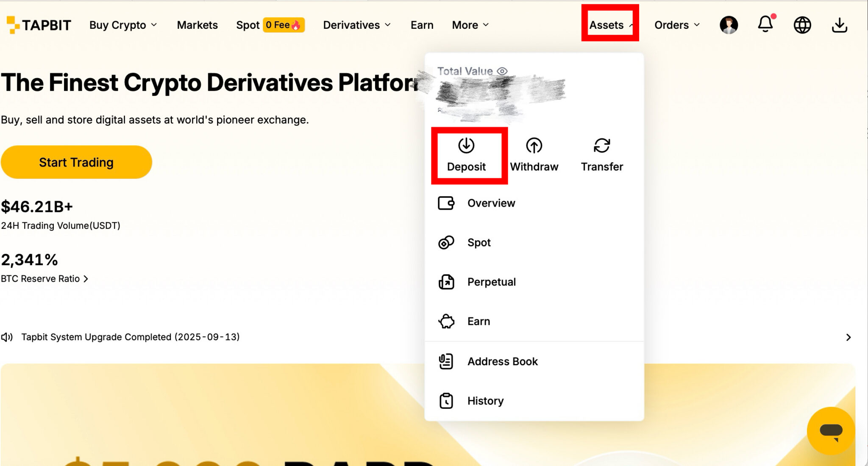Image resolution: width=868 pixels, height=466 pixels.
Task: Expand the More menu
Action: [x=470, y=25]
